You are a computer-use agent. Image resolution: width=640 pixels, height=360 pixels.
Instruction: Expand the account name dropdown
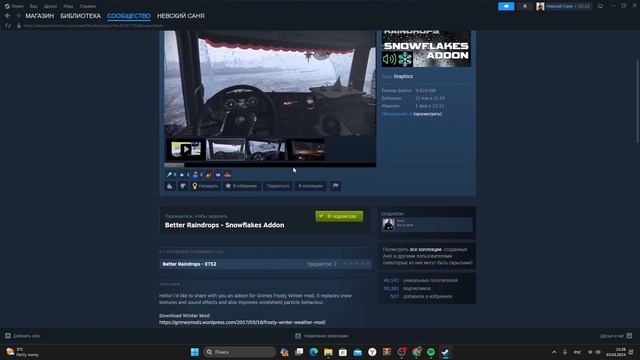(x=568, y=6)
